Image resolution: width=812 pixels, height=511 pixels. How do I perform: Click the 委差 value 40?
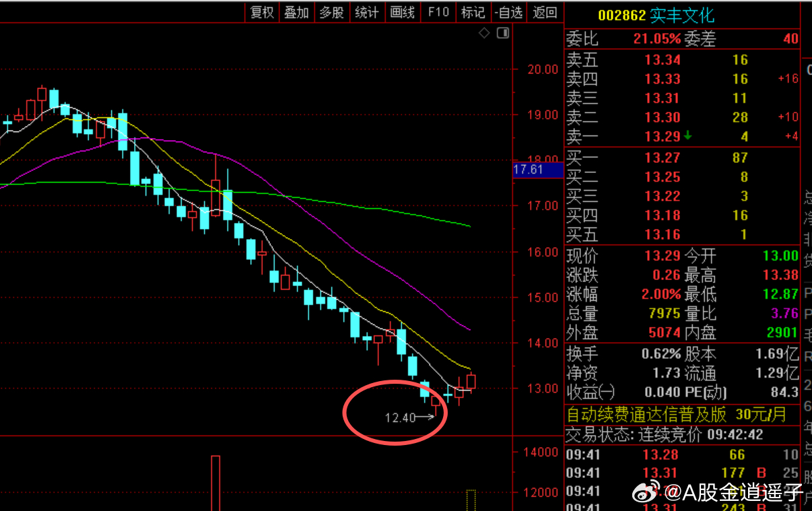(791, 39)
